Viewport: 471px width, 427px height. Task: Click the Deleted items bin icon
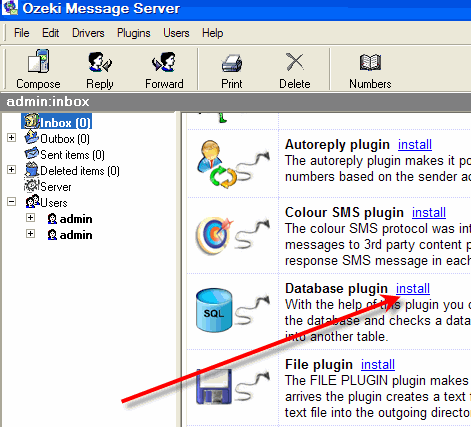[x=32, y=169]
